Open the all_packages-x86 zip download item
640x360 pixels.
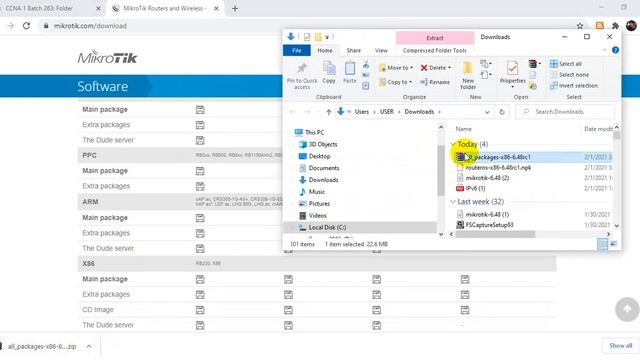[42, 347]
